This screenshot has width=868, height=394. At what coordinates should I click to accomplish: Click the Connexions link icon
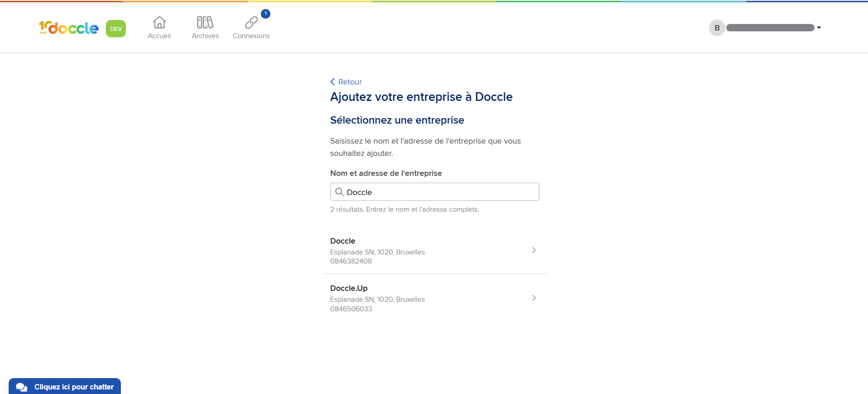251,22
